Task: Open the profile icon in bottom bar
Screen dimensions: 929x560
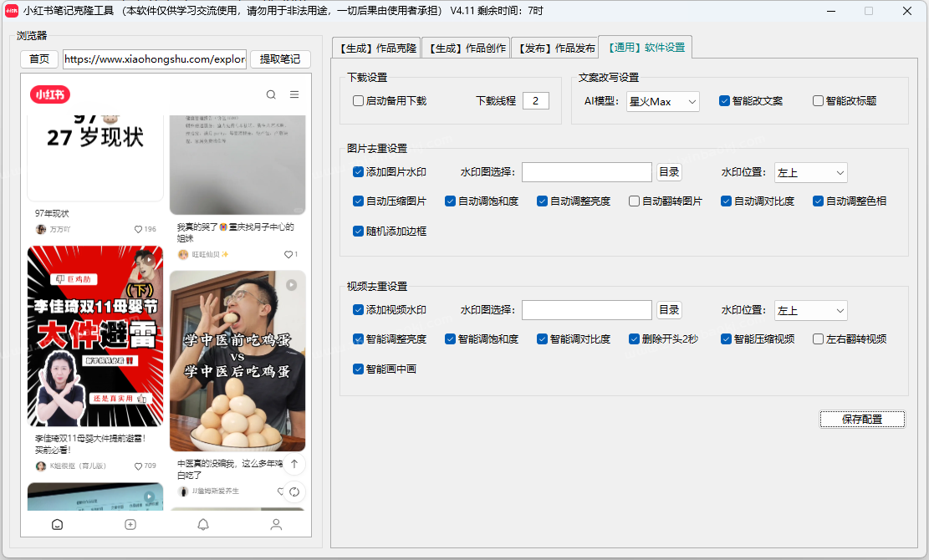Action: [x=275, y=524]
